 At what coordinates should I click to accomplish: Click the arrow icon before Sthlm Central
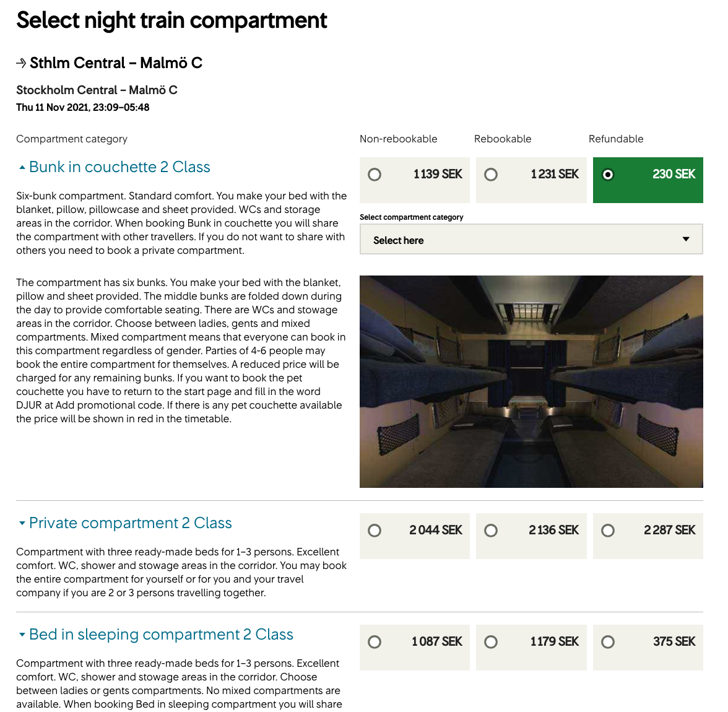click(21, 63)
